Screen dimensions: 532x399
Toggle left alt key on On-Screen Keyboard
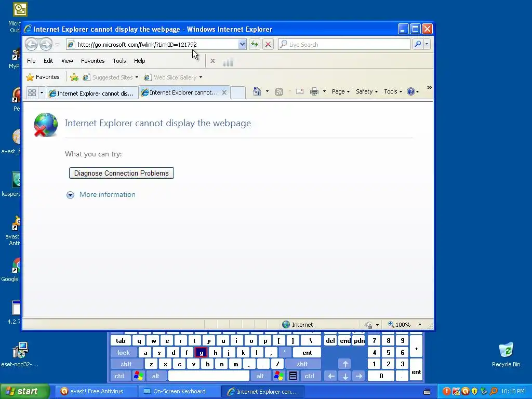pos(155,376)
